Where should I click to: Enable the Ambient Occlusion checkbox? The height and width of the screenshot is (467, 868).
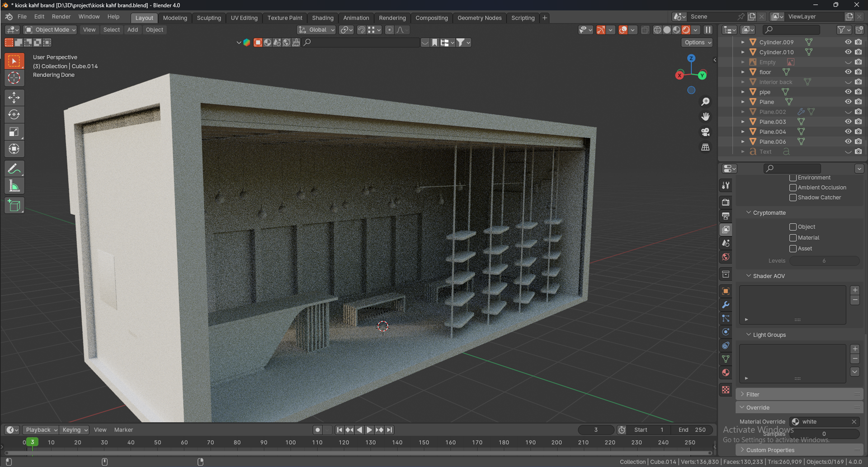[x=793, y=188]
